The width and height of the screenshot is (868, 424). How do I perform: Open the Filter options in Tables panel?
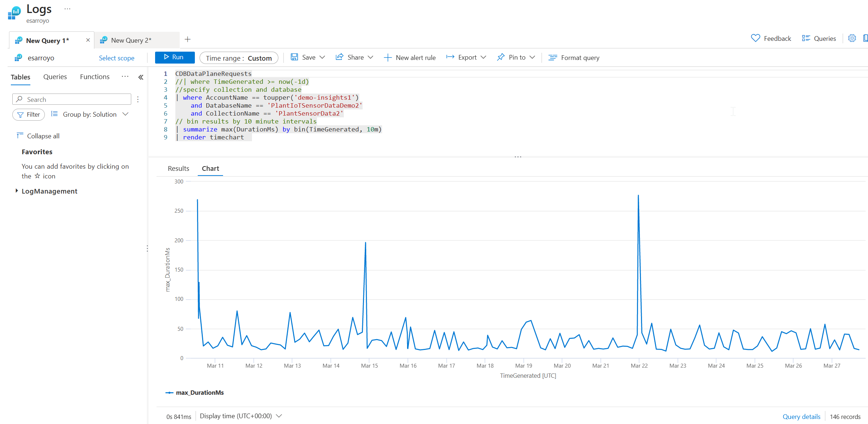29,114
